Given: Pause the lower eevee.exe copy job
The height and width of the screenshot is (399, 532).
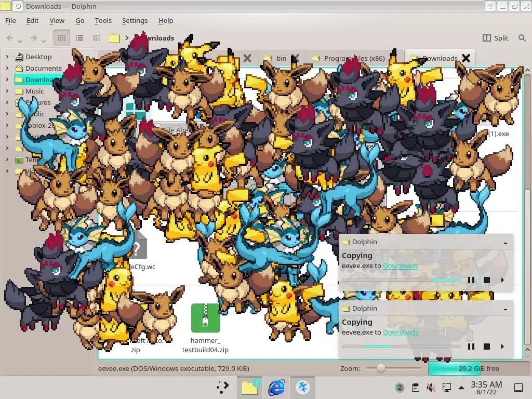Looking at the screenshot, I should pos(471,347).
